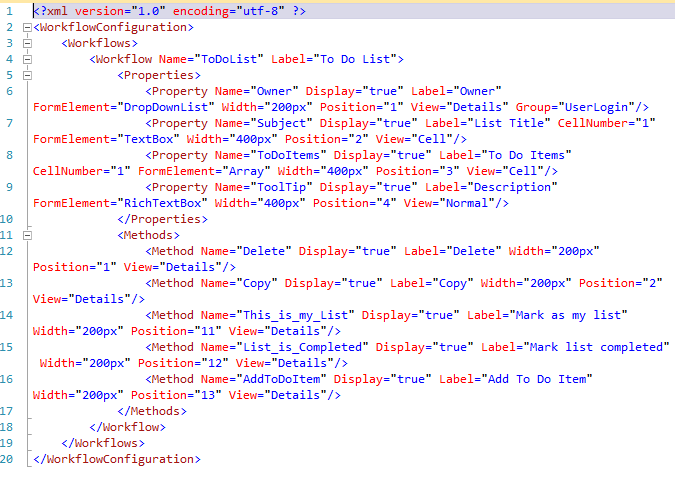Click the Property Name="Owner" attribute
This screenshot has width=675, height=479.
pos(257,91)
